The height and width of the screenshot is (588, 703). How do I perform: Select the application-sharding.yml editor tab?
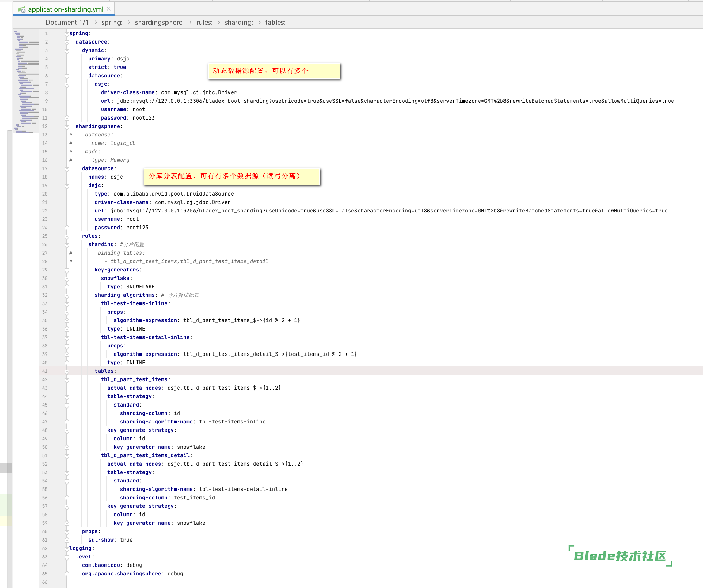coord(64,9)
